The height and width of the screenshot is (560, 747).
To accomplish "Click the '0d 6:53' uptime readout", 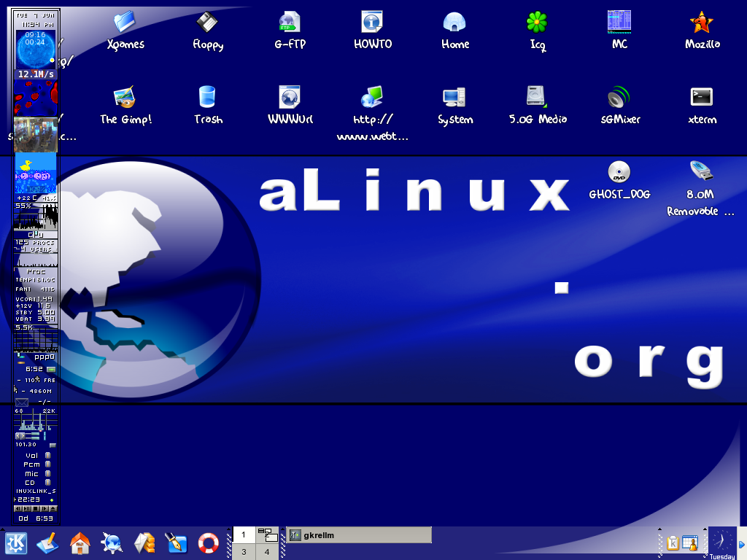I will tap(36, 518).
